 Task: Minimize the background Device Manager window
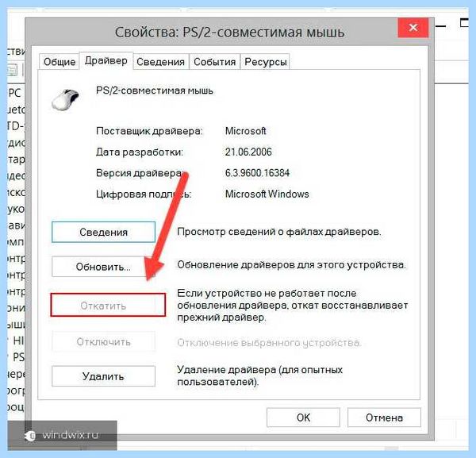click(x=441, y=26)
